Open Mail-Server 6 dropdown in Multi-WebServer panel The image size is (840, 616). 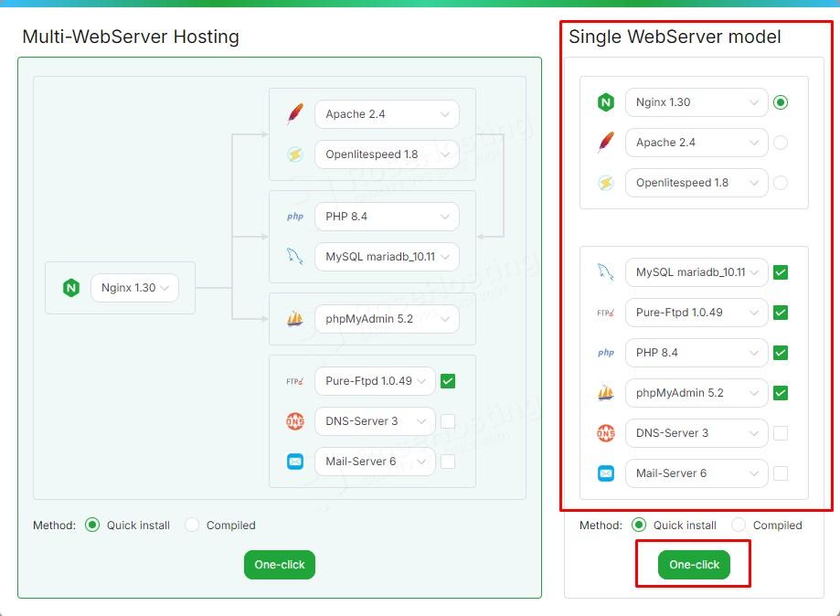(375, 462)
